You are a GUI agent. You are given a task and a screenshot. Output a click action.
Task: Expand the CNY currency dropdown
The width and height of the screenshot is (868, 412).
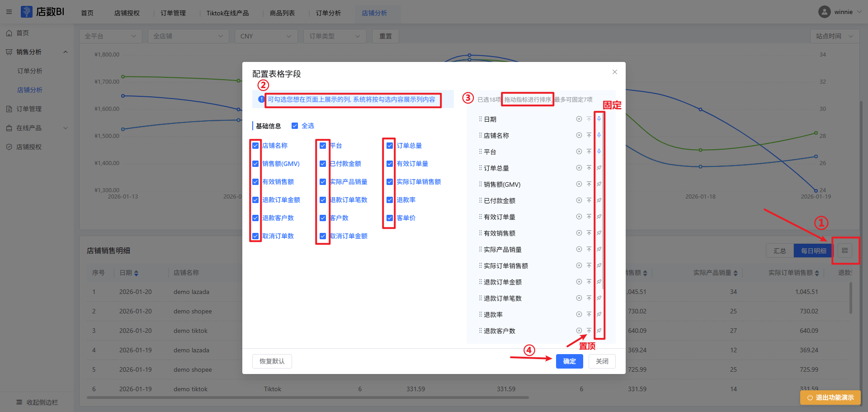pos(265,36)
